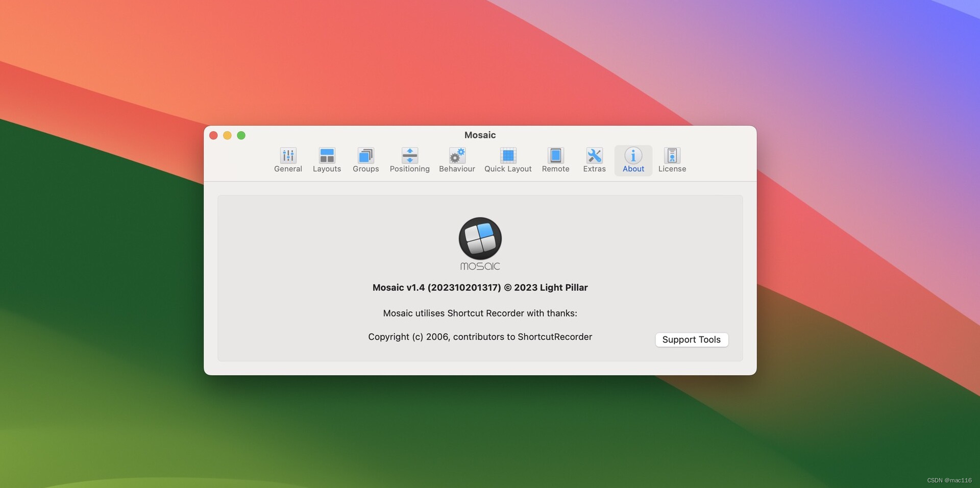Click 'Copyright (c) 2006, contributors to ShortcutRecorder' line
Viewport: 980px width, 488px height.
480,337
